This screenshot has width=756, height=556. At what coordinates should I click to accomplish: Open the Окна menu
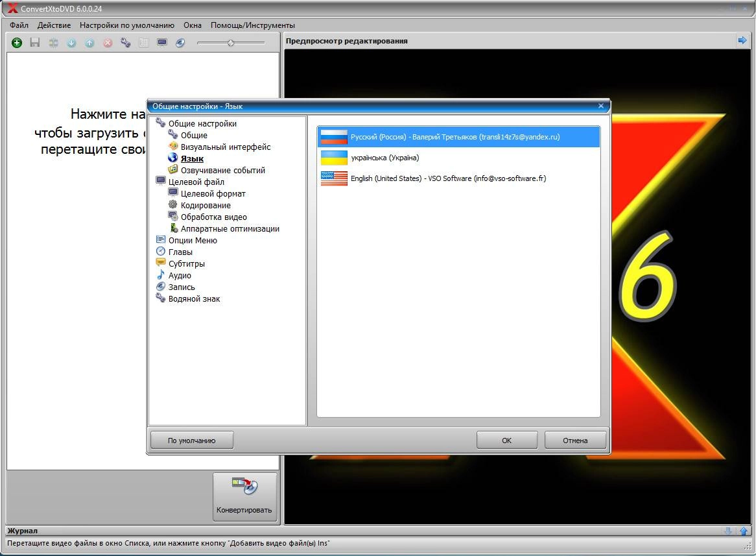pos(193,25)
